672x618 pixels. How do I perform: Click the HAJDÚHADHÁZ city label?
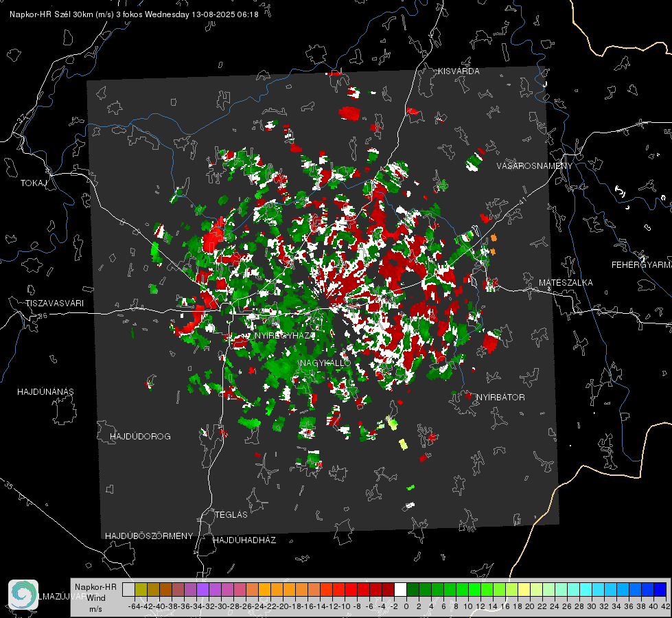244,540
